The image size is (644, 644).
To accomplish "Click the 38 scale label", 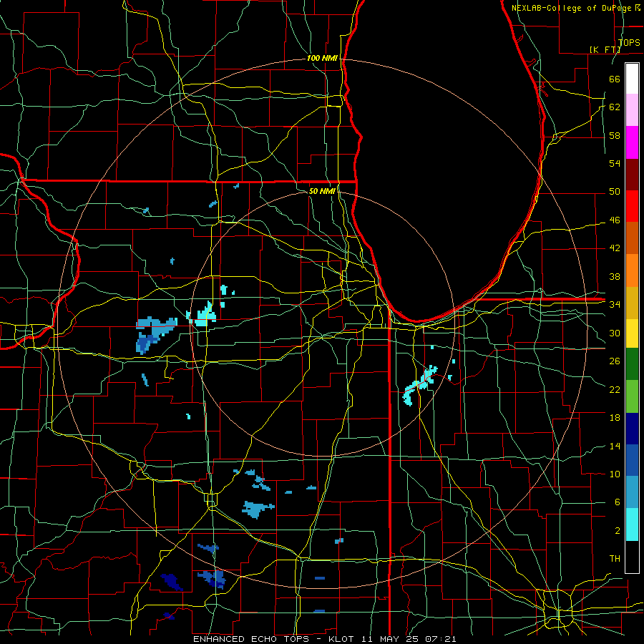I will [x=615, y=277].
